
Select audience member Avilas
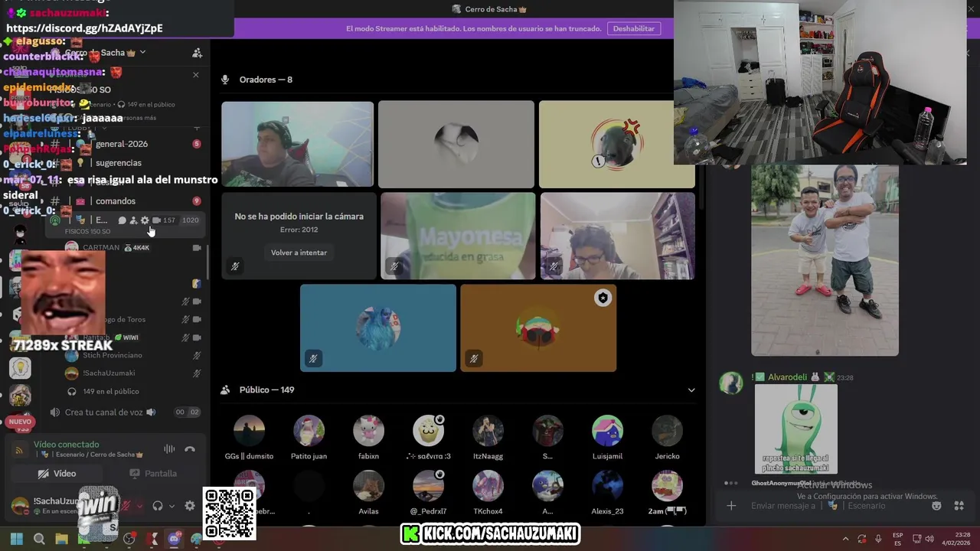pyautogui.click(x=368, y=493)
